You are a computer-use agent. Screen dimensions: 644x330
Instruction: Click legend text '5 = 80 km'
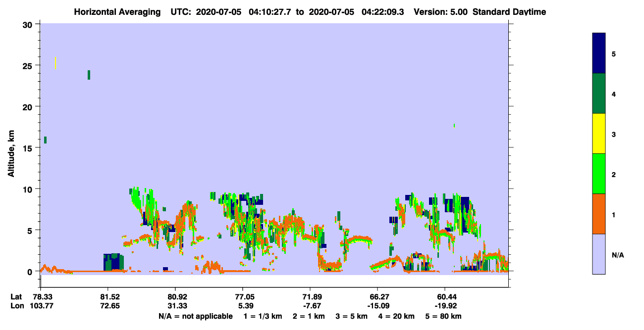(443, 316)
